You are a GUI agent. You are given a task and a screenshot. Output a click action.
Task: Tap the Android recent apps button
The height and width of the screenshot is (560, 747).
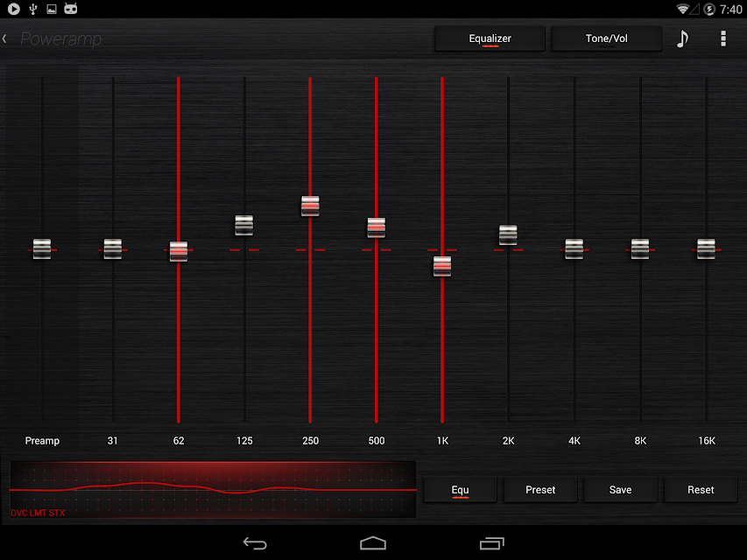pos(491,543)
